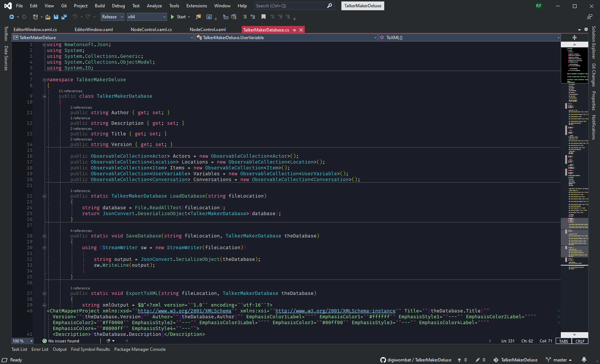600x364 pixels.
Task: Collapse the LoadDatabase method region
Action: [44, 196]
